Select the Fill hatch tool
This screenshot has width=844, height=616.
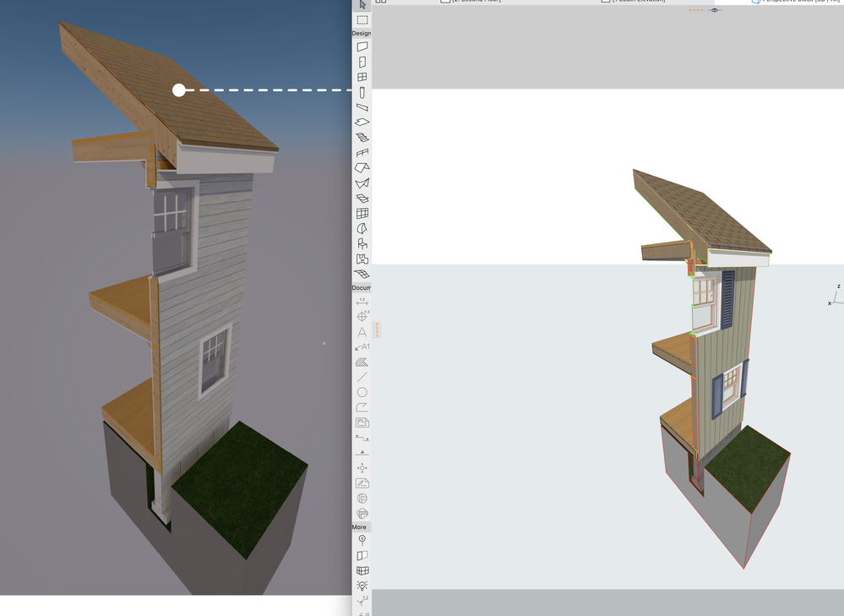pos(362,362)
